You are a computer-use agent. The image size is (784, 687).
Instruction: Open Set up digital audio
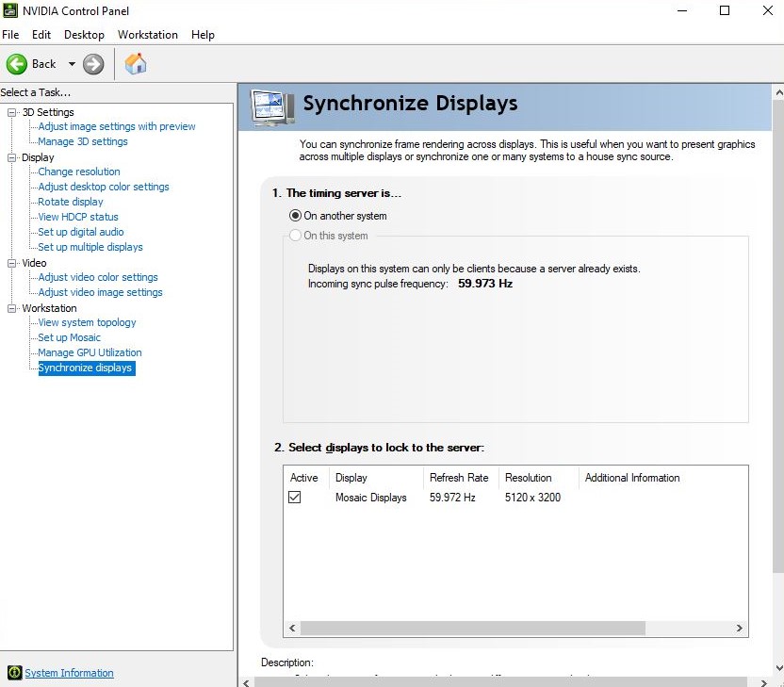coord(81,232)
